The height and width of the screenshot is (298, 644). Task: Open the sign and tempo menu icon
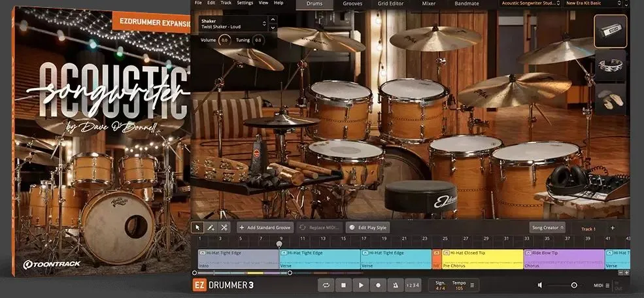coord(472,286)
